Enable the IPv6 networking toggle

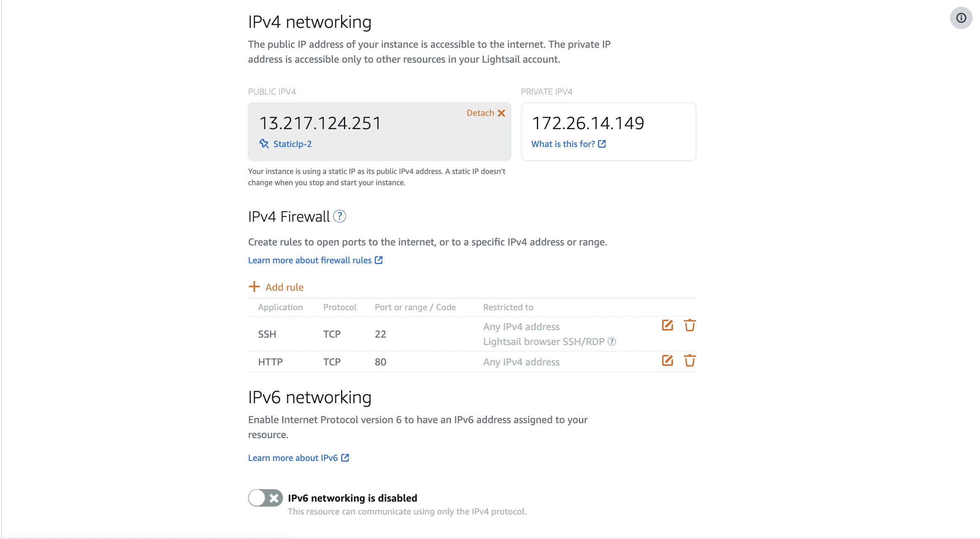pos(266,497)
